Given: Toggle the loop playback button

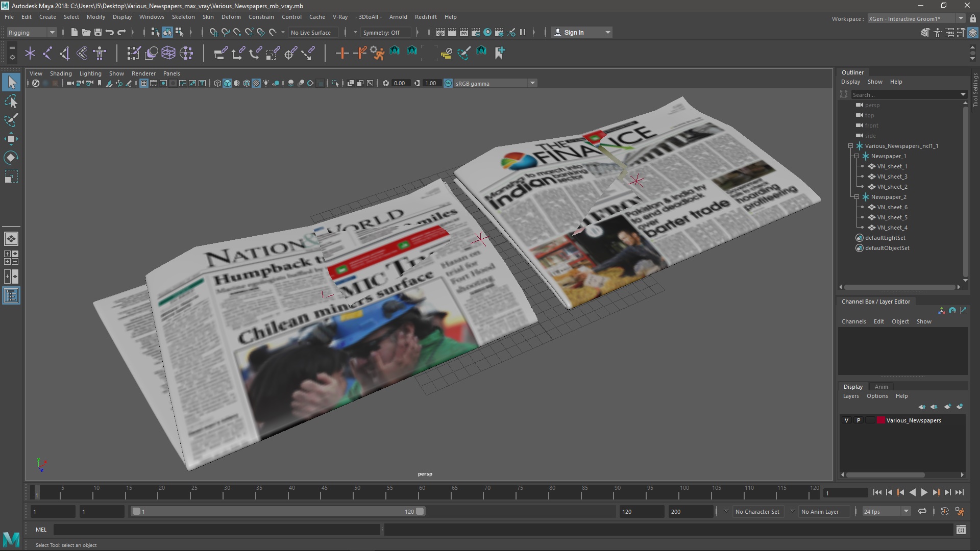Looking at the screenshot, I should 922,511.
